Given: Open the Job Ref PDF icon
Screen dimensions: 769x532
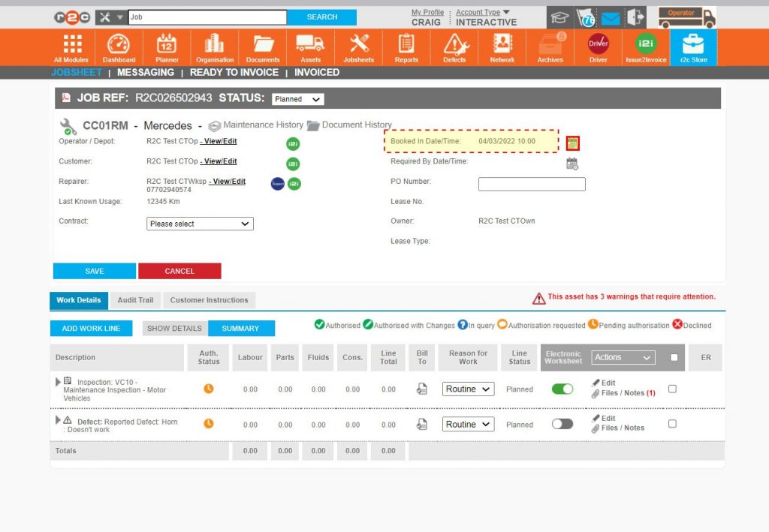Looking at the screenshot, I should point(66,98).
